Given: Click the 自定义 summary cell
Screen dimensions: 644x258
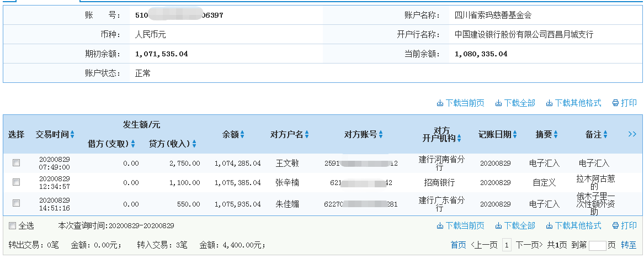Looking at the screenshot, I should point(544,182).
